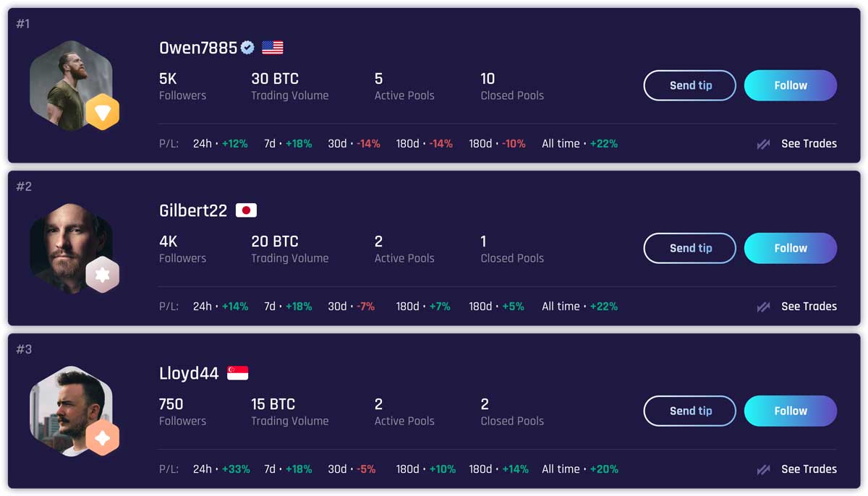Send tip to Gilbert22
This screenshot has height=496, width=868.
690,248
